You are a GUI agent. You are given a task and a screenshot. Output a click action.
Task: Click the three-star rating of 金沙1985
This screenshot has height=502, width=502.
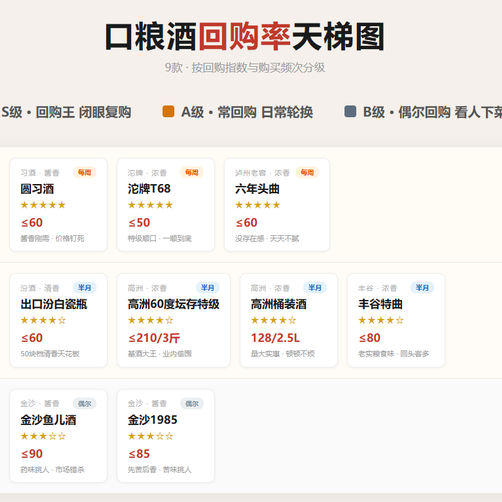pos(150,436)
